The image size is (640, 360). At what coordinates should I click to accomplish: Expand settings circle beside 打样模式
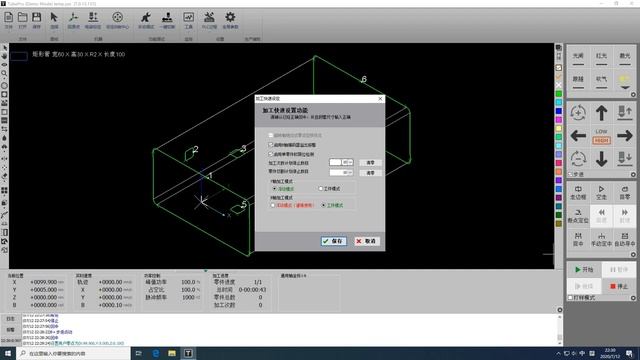point(633,298)
